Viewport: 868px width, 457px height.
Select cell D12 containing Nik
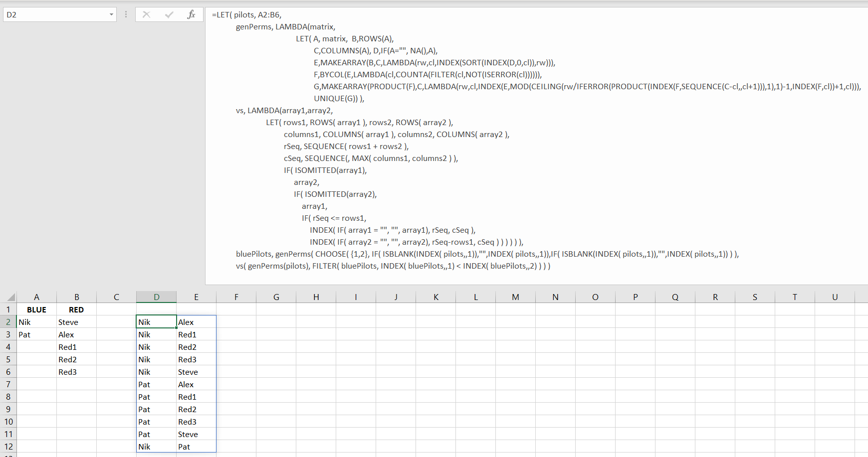[156, 447]
